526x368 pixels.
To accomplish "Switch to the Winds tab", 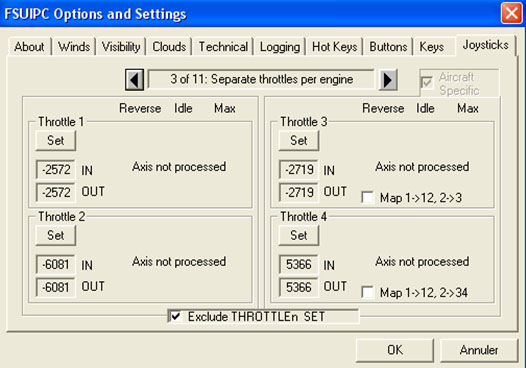I will pyautogui.click(x=74, y=47).
